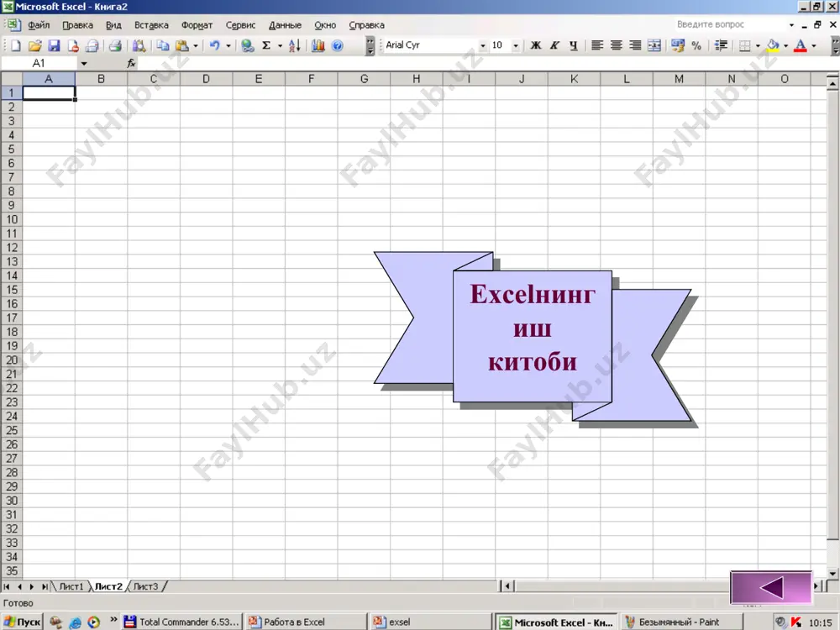Switch to sheet tab Лист1
The height and width of the screenshot is (630, 840).
[71, 586]
